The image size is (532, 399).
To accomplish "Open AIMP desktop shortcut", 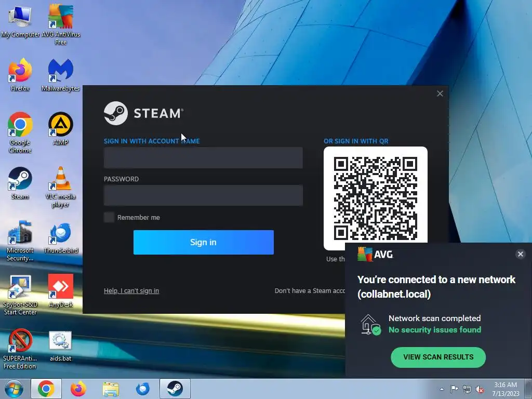I will tap(60, 129).
